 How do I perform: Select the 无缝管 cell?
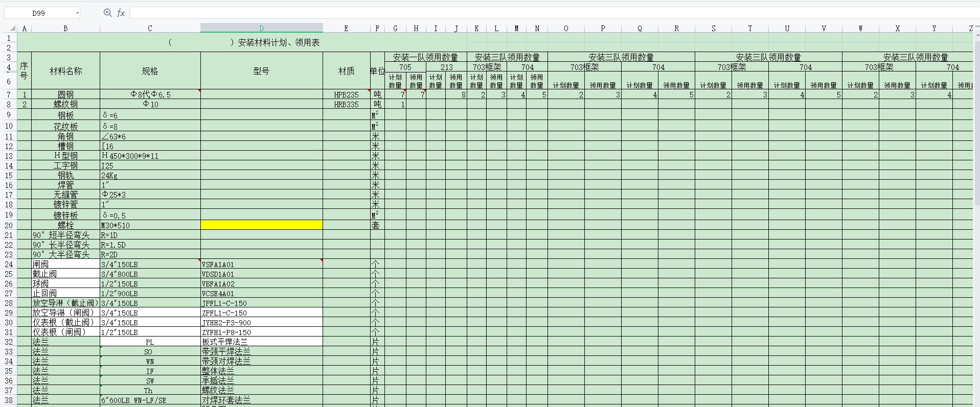click(x=66, y=195)
